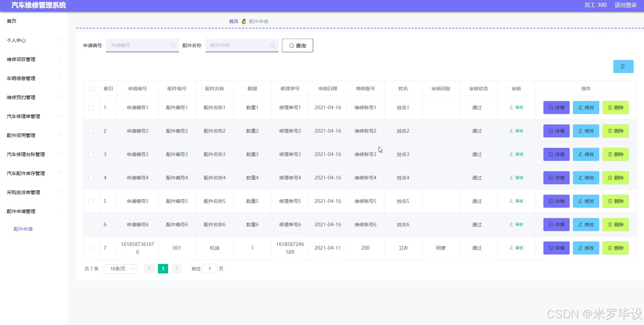The height and width of the screenshot is (325, 644).
Task: Expand 车辆信息管理 sidebar menu
Action: pos(34,78)
